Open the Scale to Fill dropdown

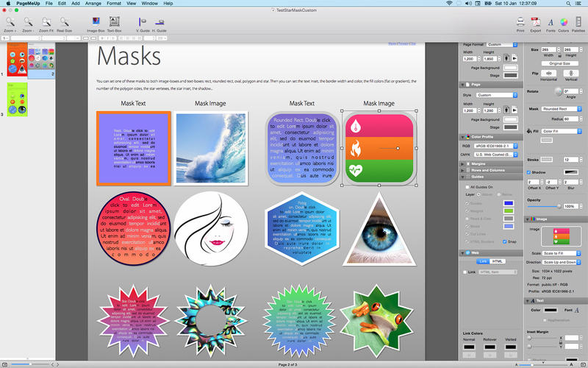562,253
